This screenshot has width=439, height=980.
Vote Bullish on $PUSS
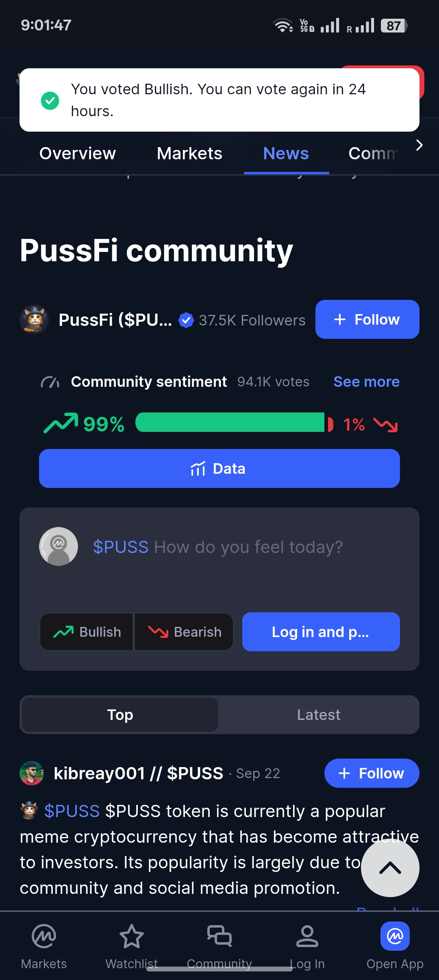coord(86,632)
